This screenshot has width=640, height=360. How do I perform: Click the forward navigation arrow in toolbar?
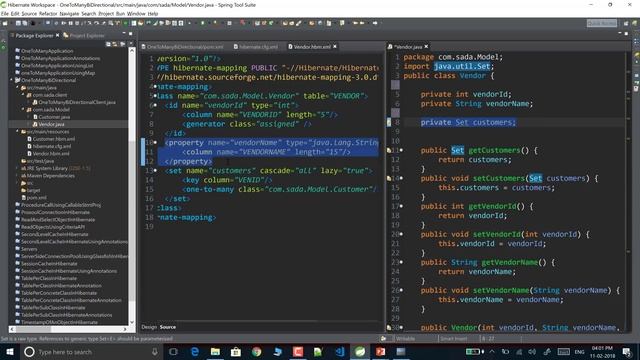(x=375, y=23)
